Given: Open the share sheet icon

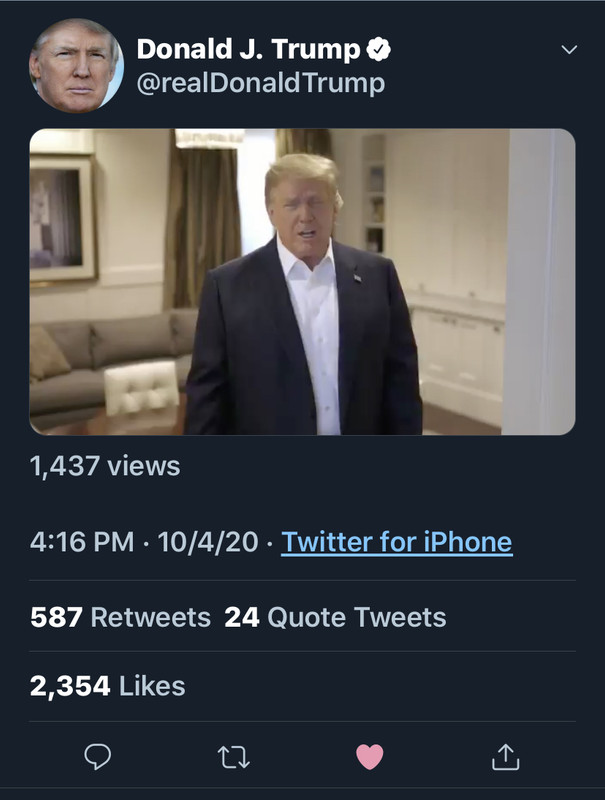Looking at the screenshot, I should tap(507, 757).
